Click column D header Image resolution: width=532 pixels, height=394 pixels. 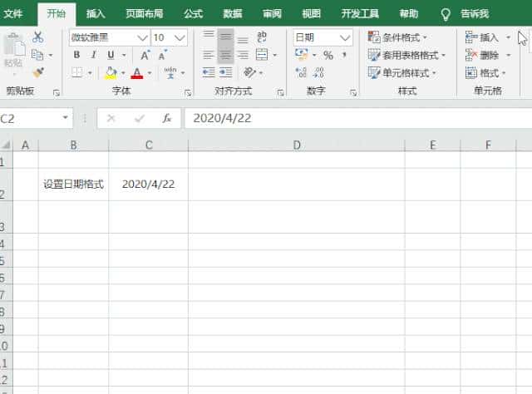click(297, 145)
